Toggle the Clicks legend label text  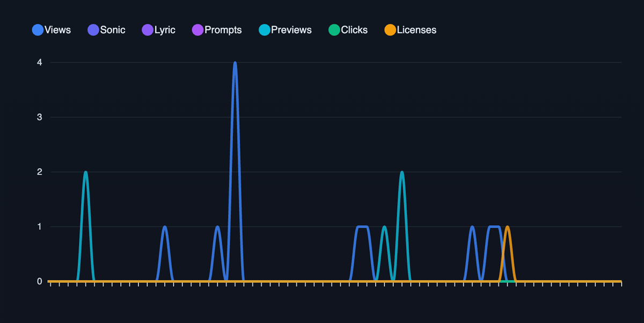coord(354,30)
